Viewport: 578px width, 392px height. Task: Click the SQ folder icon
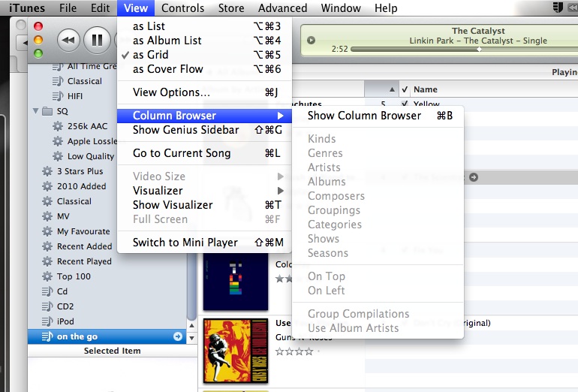point(47,111)
